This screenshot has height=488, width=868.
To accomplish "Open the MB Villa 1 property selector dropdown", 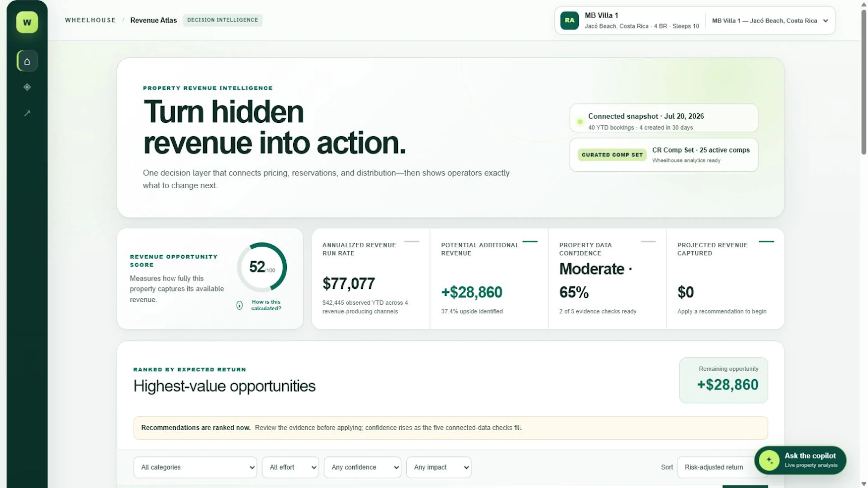I will 770,21.
